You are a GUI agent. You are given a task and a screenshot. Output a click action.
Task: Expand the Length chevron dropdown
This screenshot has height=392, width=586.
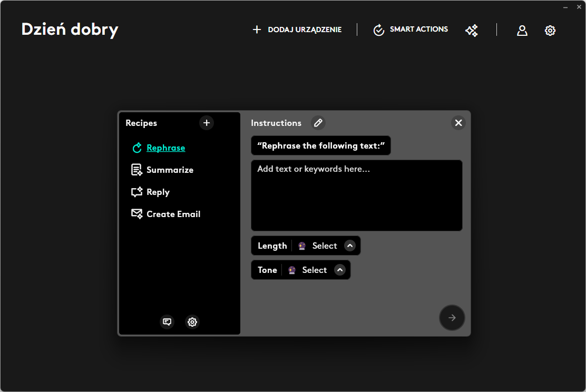pos(350,246)
